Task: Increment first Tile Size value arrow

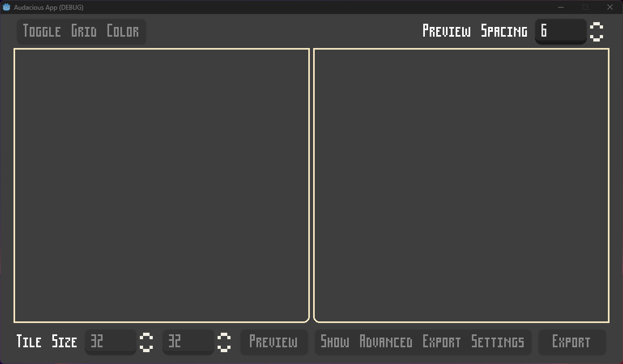Action: pos(146,336)
